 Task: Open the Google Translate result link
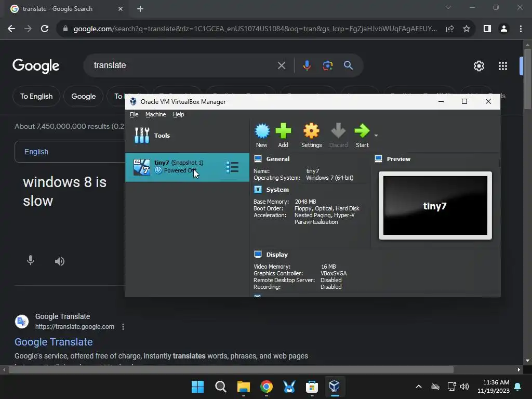tap(54, 342)
